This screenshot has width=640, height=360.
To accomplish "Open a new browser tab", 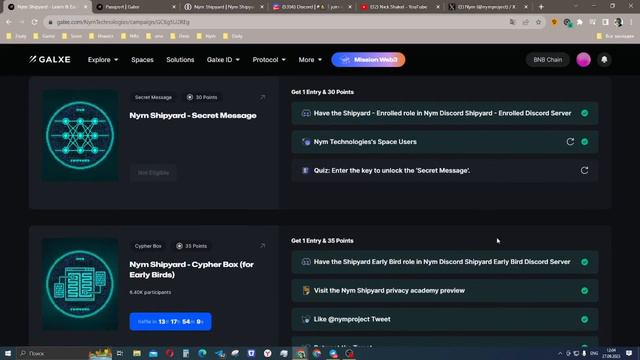I will pos(541,7).
